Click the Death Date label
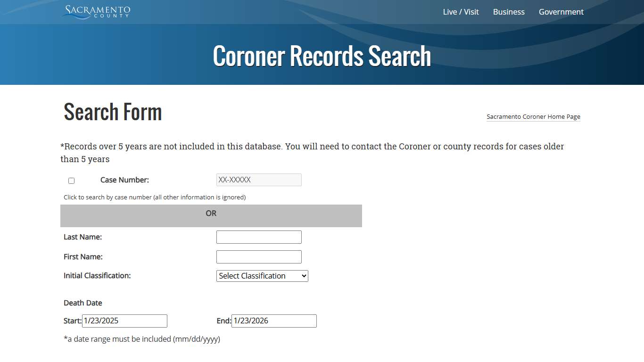 click(x=83, y=303)
